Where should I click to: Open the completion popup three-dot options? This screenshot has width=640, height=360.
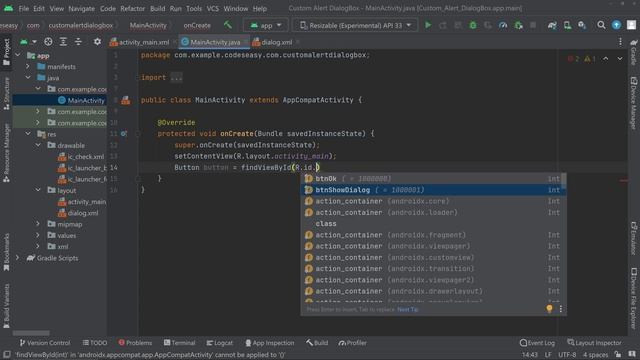point(561,309)
